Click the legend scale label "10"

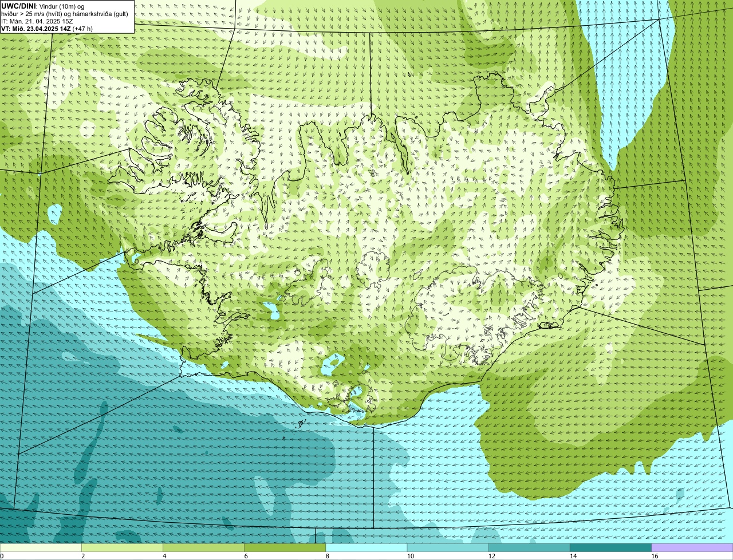(411, 556)
